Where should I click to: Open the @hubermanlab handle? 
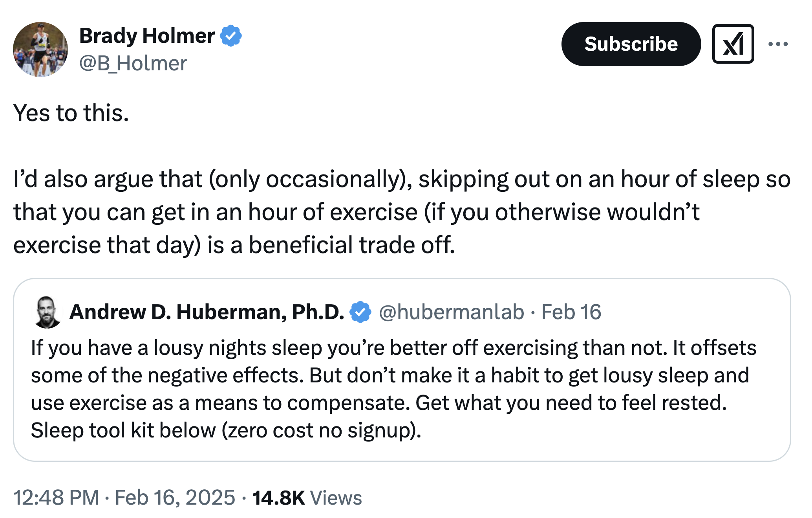pos(452,312)
